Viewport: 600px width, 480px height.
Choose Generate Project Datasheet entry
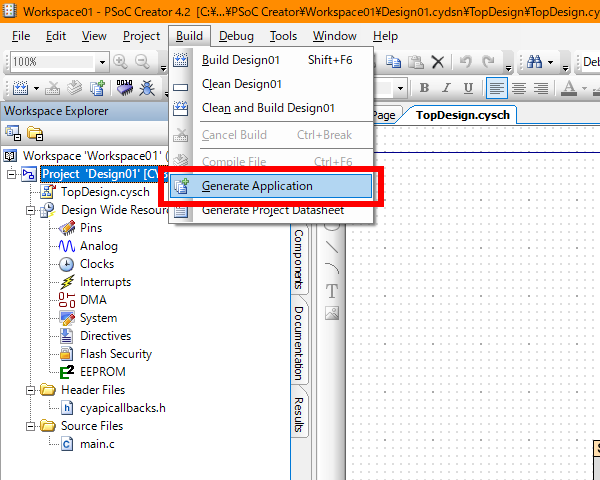(271, 210)
